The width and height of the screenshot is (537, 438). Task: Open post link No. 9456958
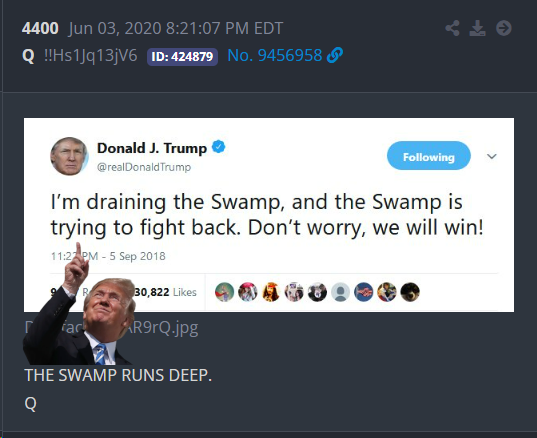(275, 55)
